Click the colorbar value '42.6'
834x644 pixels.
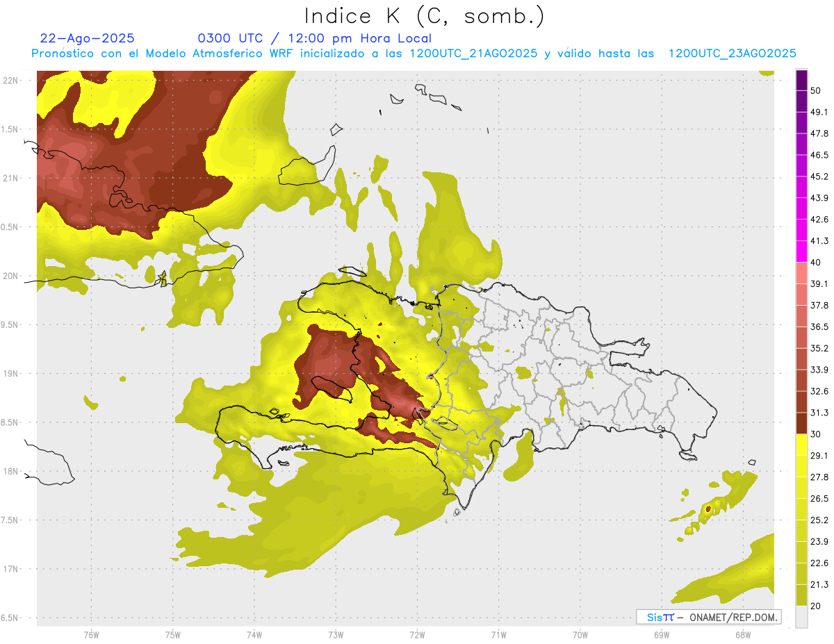820,220
